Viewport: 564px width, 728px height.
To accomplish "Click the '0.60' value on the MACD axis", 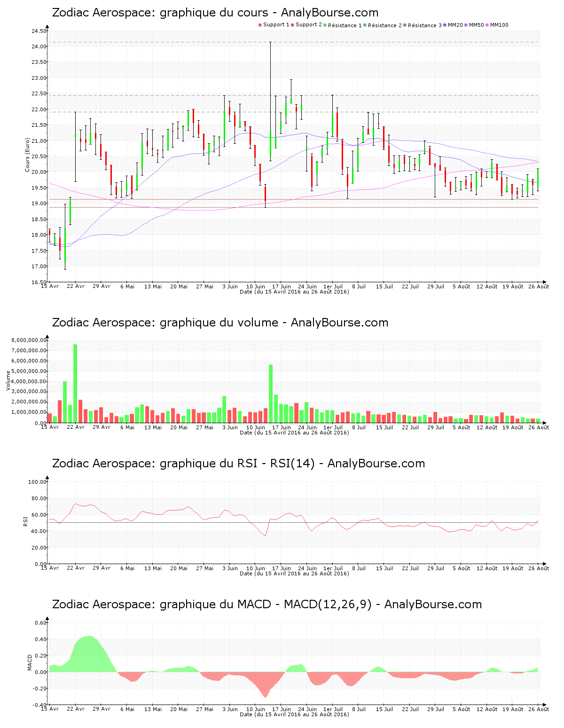I will coord(41,623).
